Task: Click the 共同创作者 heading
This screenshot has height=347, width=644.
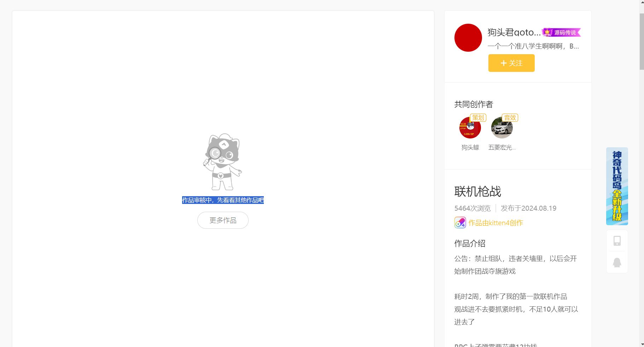Action: coord(474,104)
